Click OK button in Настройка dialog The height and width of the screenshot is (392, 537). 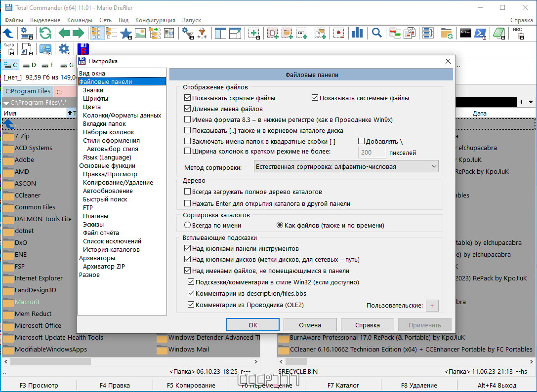tap(253, 325)
